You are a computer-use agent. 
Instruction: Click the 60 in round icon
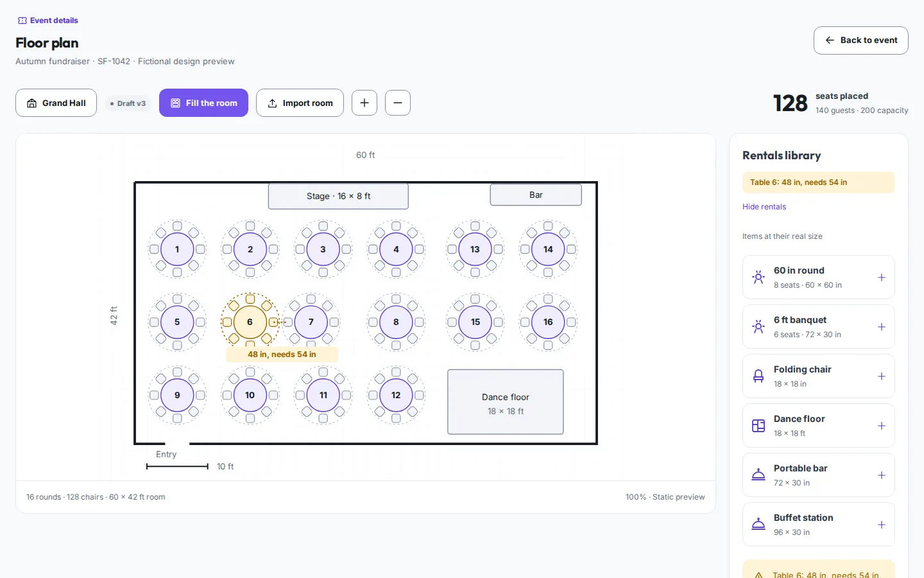(x=758, y=277)
